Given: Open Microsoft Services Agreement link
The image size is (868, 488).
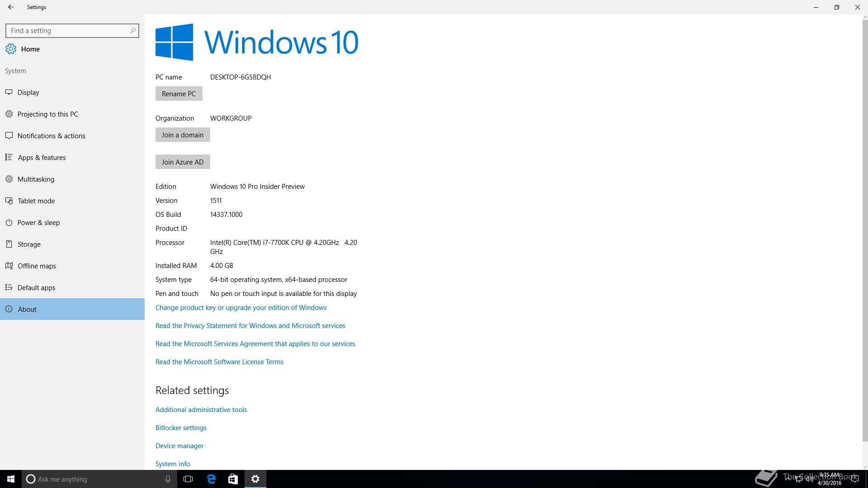Looking at the screenshot, I should pyautogui.click(x=255, y=344).
